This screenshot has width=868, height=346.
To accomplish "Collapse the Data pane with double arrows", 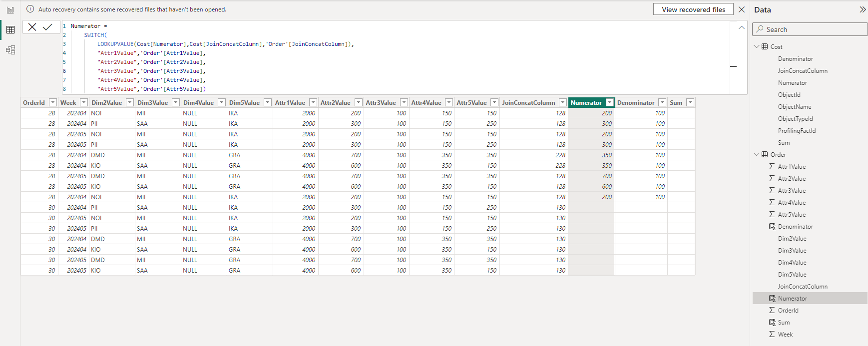I will (862, 9).
